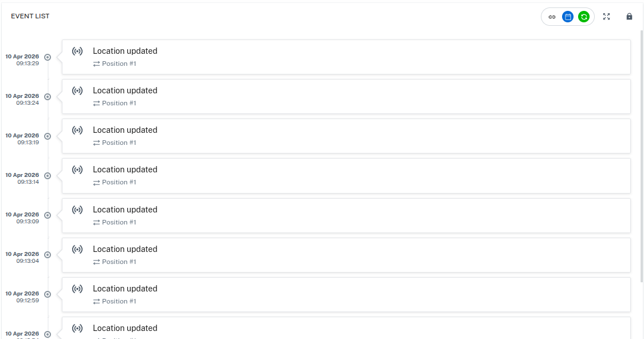Viewport: 644px width, 339px height.
Task: Select the timeline marker for 09:13:14
Action: [x=48, y=176]
